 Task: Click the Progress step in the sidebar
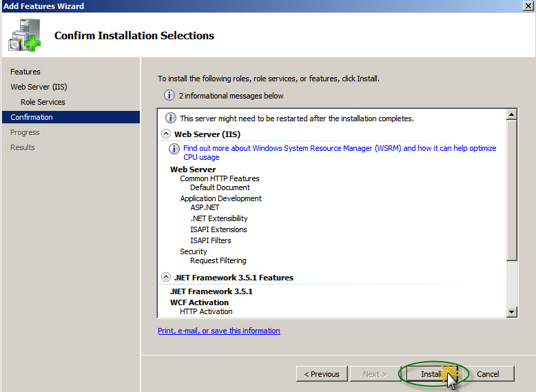coord(25,132)
